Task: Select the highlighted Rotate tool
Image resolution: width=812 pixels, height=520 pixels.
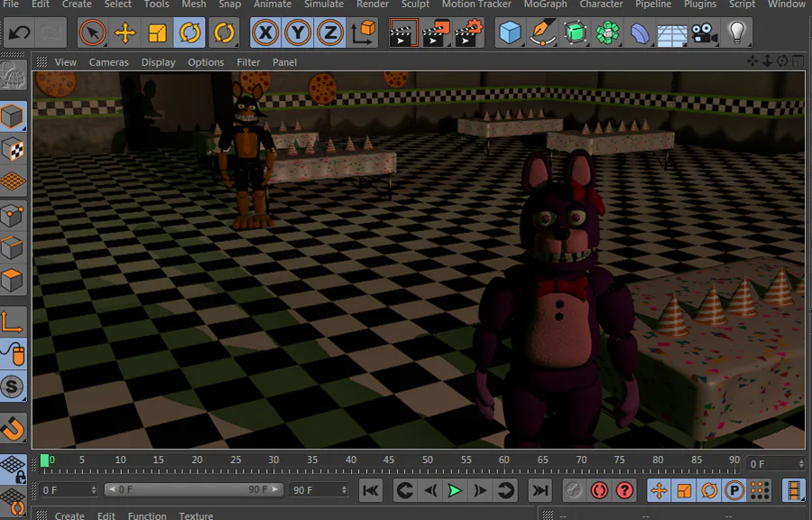Action: point(189,32)
